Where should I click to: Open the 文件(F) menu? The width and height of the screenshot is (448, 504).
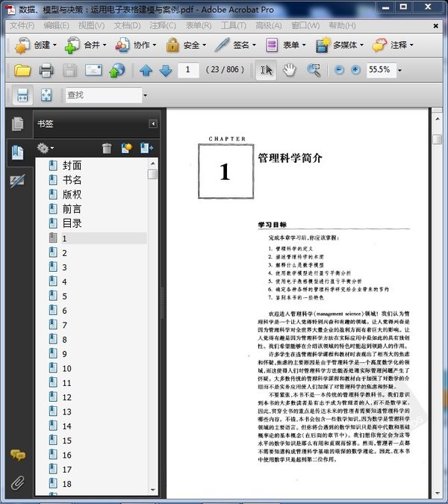click(22, 25)
